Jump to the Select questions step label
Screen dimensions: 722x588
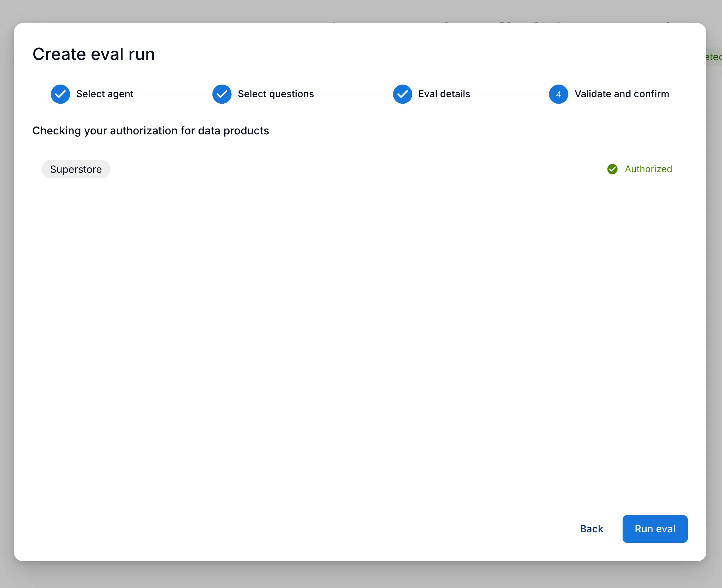[x=275, y=94]
